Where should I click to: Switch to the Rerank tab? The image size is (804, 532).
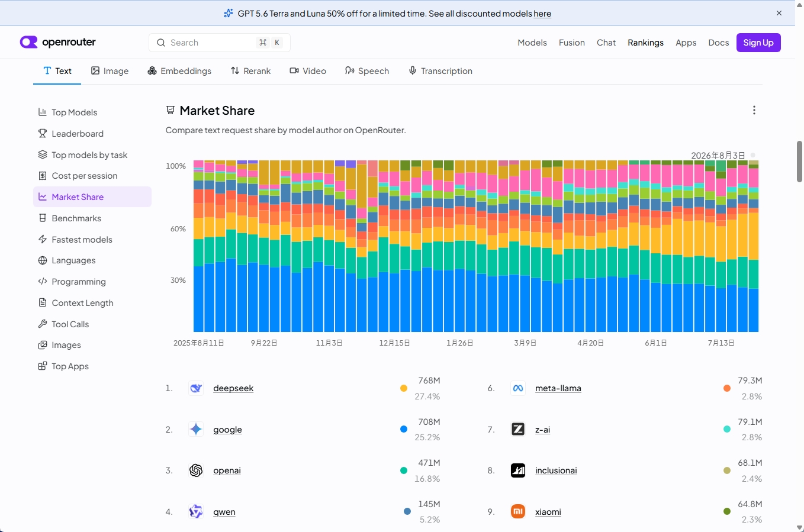(x=250, y=71)
